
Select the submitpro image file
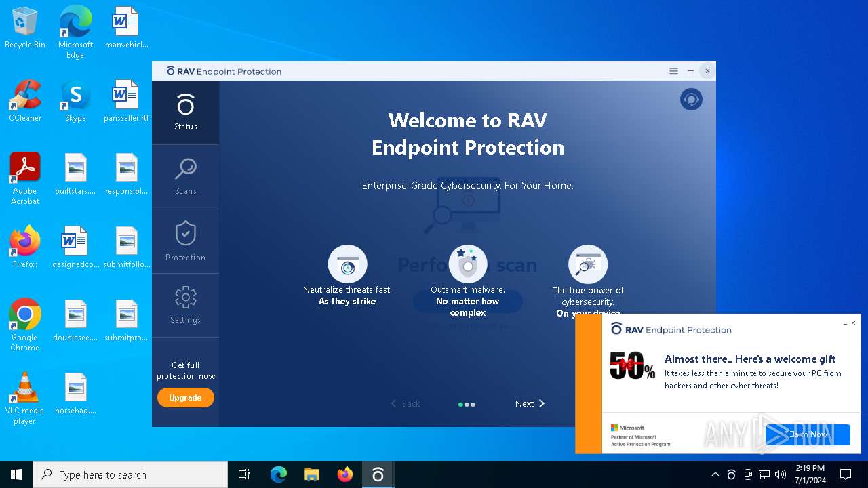click(x=126, y=321)
